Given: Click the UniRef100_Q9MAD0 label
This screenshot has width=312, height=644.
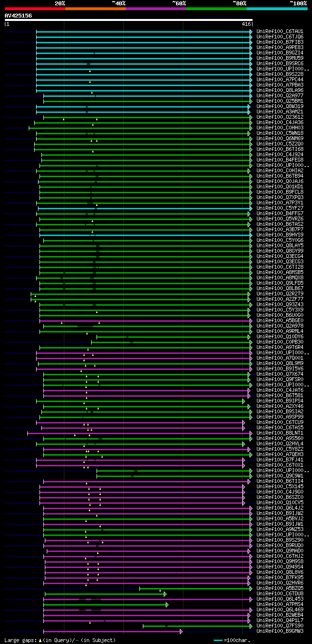Looking at the screenshot, I should click(x=280, y=551).
